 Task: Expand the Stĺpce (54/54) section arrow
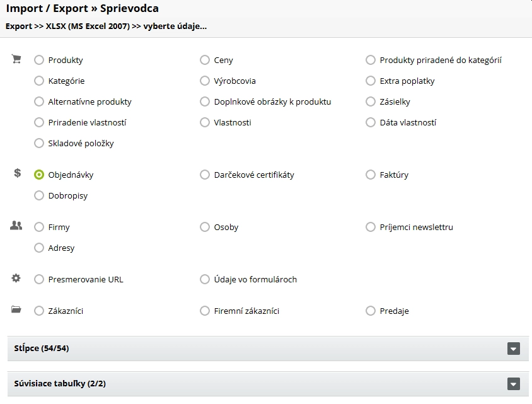click(514, 349)
